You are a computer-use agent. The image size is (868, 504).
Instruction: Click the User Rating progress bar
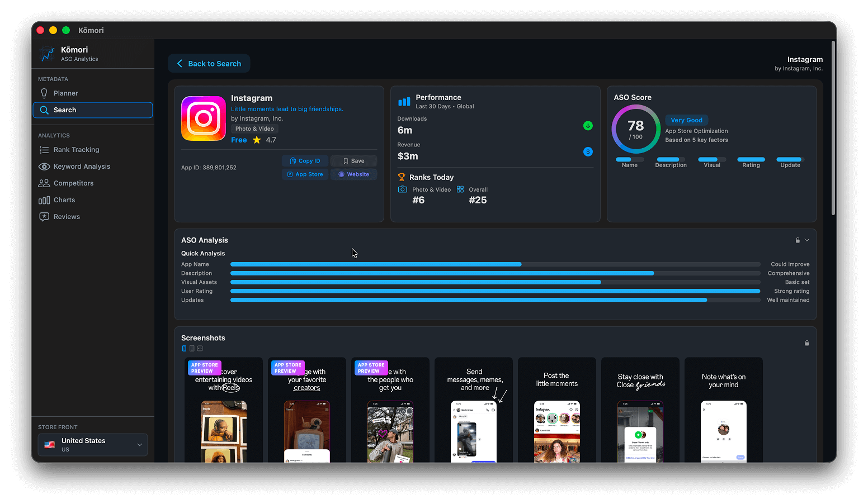(494, 291)
